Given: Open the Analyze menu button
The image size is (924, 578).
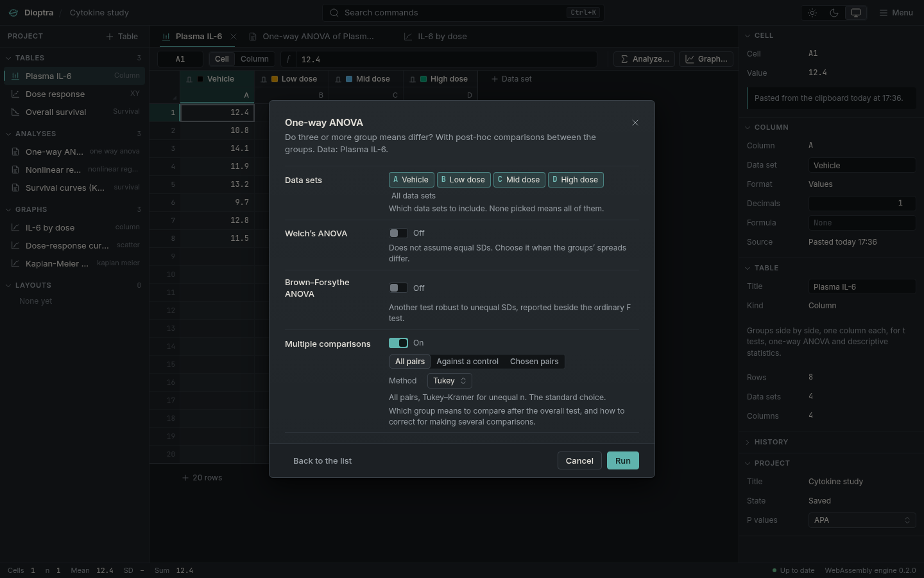Looking at the screenshot, I should (644, 59).
